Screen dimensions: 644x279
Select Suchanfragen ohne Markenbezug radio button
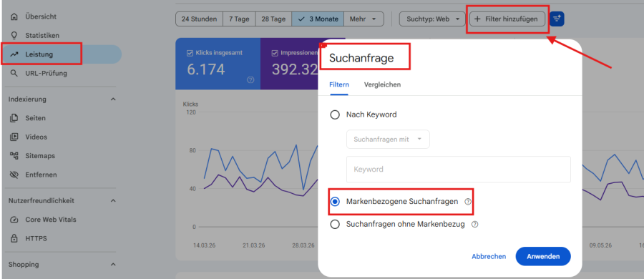pos(335,225)
